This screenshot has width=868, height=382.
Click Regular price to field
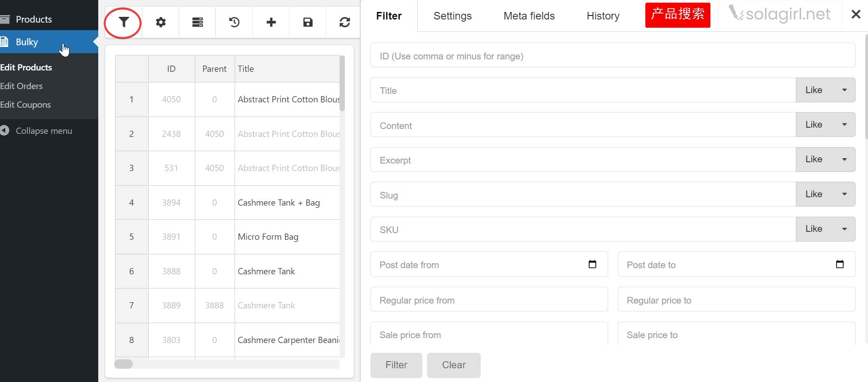click(737, 300)
